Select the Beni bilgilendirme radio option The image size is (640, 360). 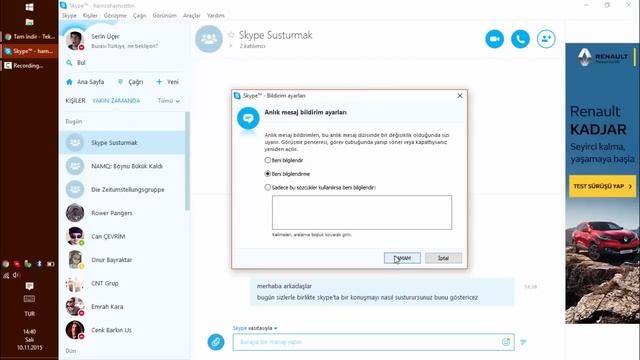[x=268, y=174]
